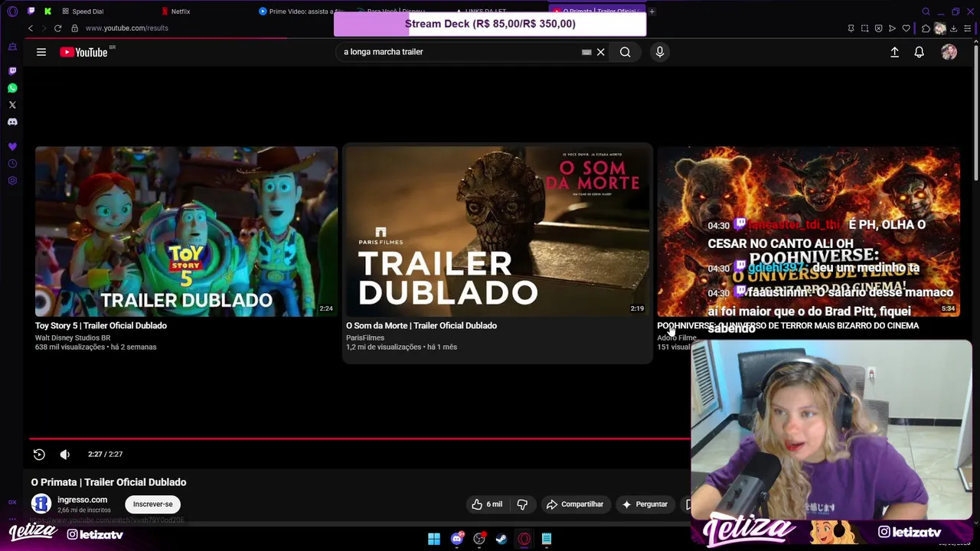Seek on the red video progress bar
The width and height of the screenshot is (980, 551).
[x=360, y=439]
